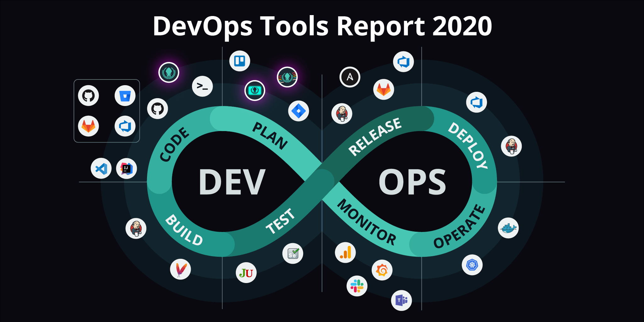This screenshot has width=644, height=322.
Task: Select the Kubernetes helm wheel icon
Action: click(x=472, y=265)
